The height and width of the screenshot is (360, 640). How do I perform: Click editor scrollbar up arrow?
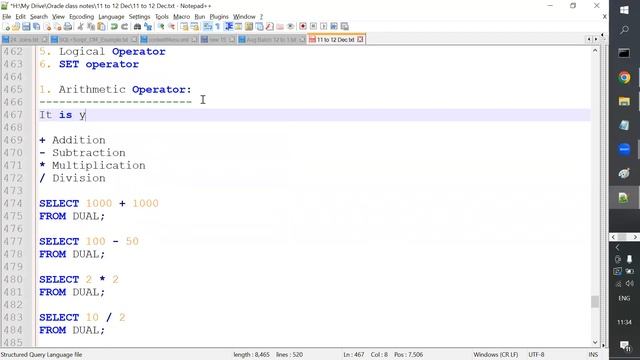[x=595, y=51]
